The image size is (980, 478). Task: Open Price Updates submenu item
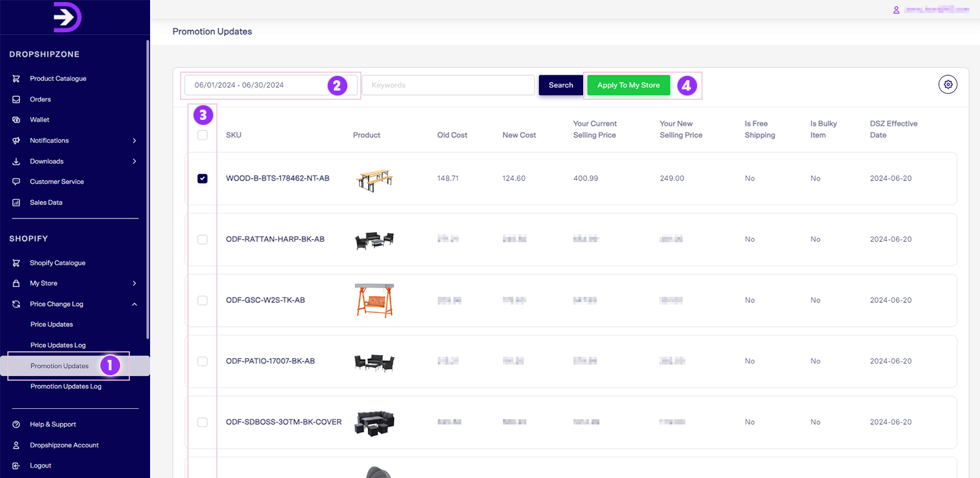(x=51, y=324)
